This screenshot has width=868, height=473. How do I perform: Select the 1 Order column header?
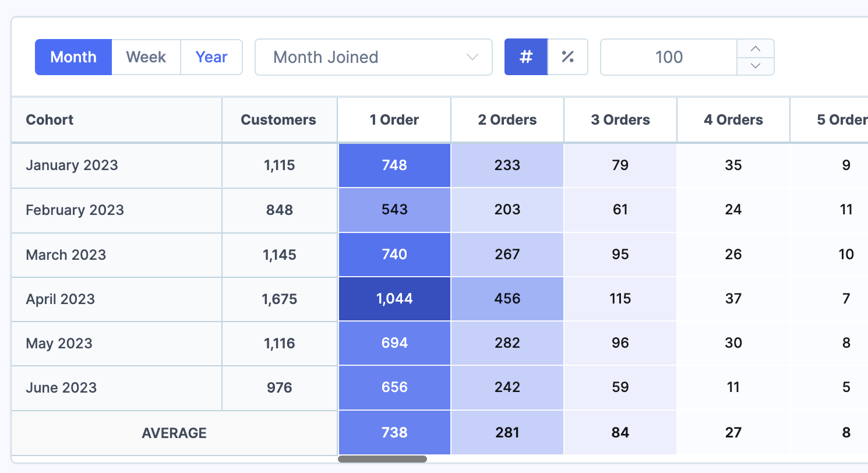point(394,119)
